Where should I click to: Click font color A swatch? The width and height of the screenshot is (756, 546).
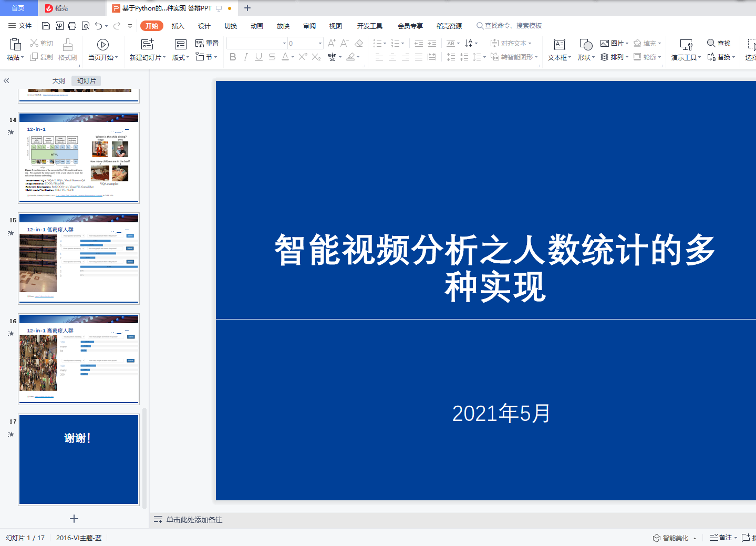pos(285,57)
